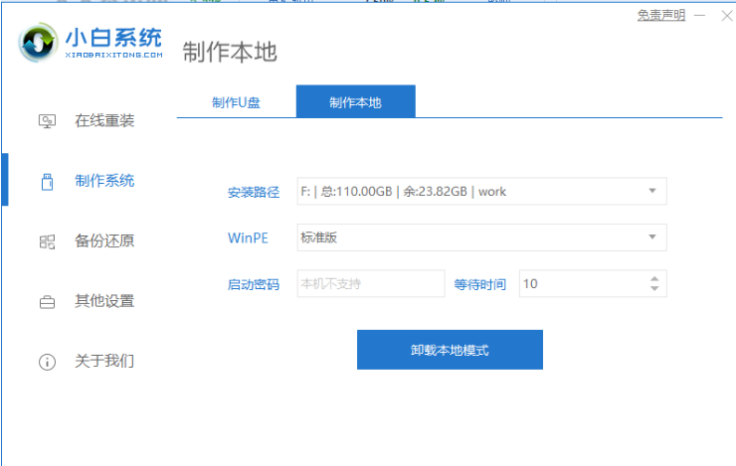
Task: Go to 其他设置 in the sidebar
Action: coord(104,301)
